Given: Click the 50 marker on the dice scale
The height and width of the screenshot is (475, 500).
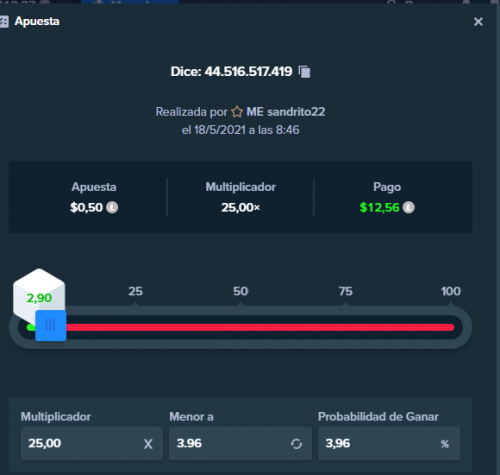Looking at the screenshot, I should [x=240, y=291].
